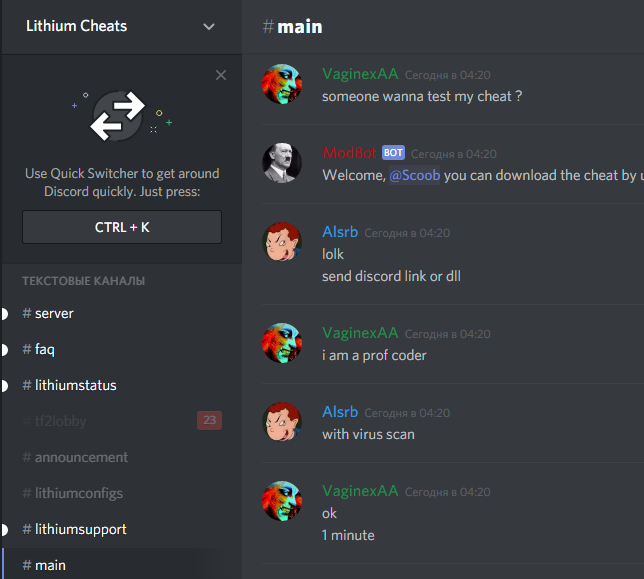Click ModBot's avatar image
The width and height of the screenshot is (644, 579).
coord(282,163)
